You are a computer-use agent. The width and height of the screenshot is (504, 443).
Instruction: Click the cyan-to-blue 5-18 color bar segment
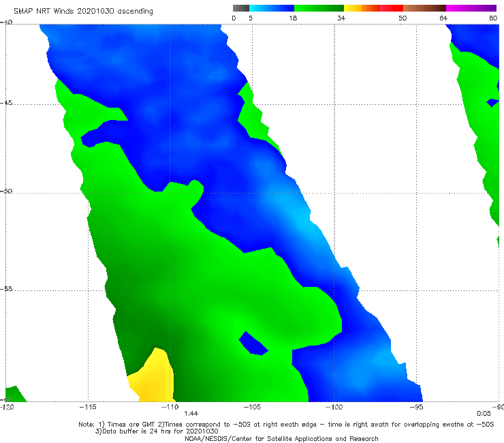(272, 8)
